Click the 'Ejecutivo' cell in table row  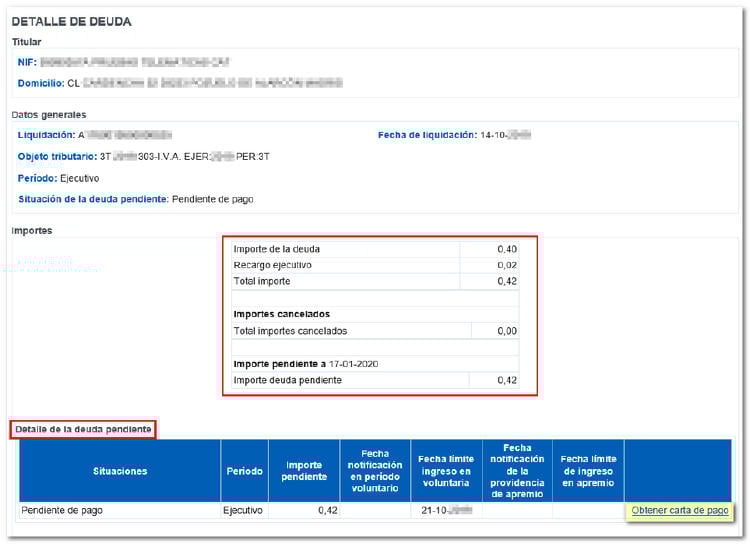(243, 510)
